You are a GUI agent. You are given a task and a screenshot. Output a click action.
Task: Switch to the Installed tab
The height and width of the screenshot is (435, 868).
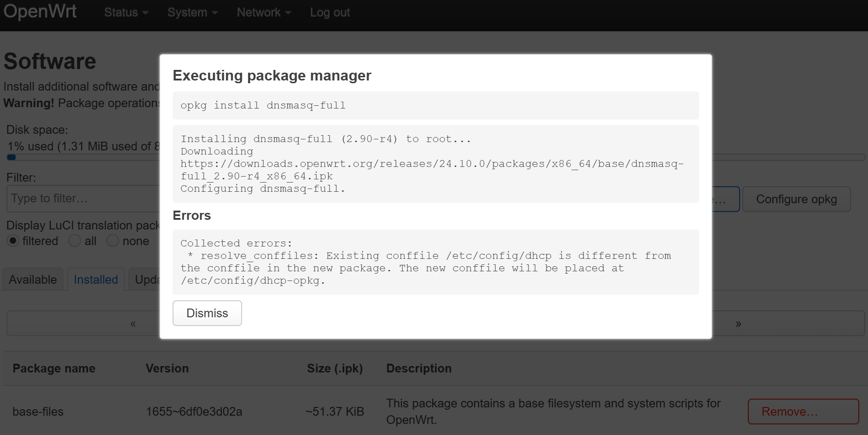(x=96, y=280)
